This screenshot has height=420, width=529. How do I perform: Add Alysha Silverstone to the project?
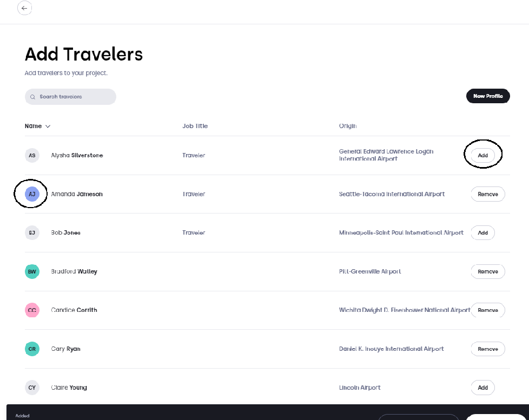[483, 155]
